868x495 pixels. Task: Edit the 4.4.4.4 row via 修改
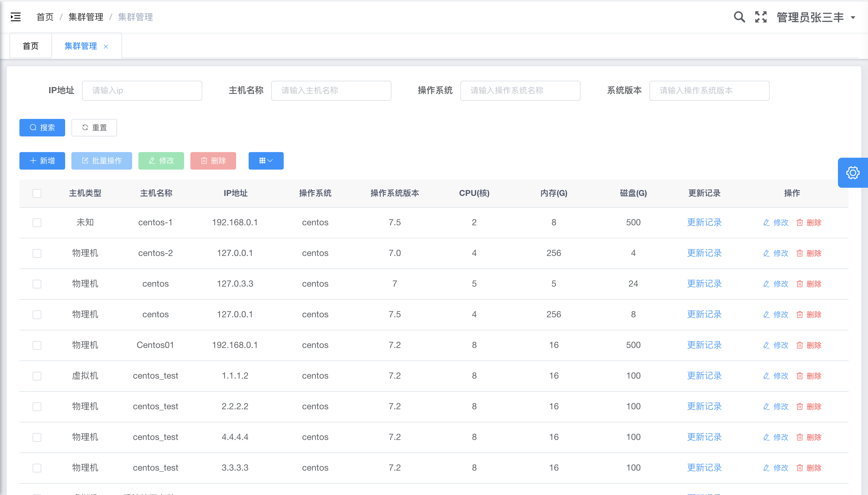point(776,437)
